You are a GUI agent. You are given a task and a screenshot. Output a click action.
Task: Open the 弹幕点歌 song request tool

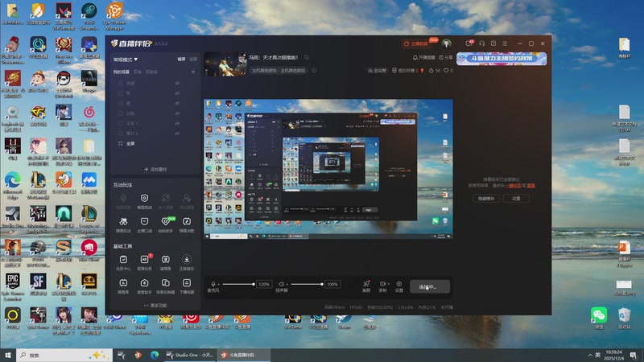tap(187, 224)
